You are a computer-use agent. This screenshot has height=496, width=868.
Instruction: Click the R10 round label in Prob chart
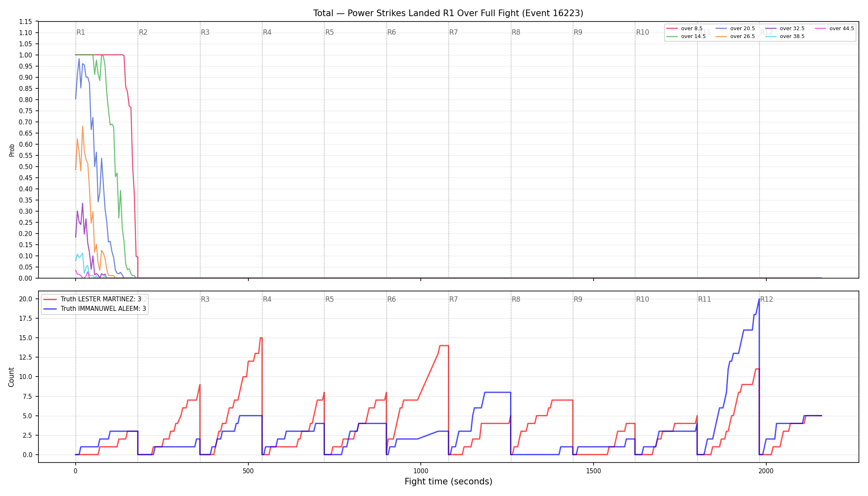[643, 32]
